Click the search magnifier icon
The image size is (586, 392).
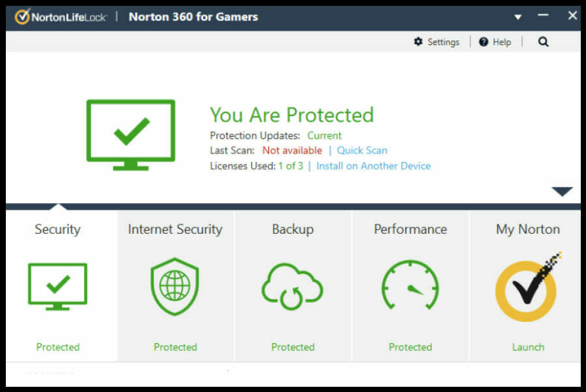(543, 42)
